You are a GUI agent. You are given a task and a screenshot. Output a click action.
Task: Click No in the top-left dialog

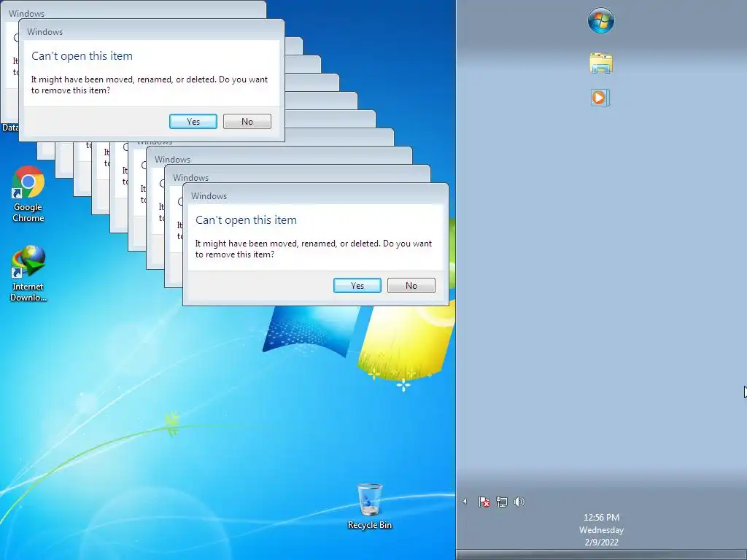[x=247, y=122]
